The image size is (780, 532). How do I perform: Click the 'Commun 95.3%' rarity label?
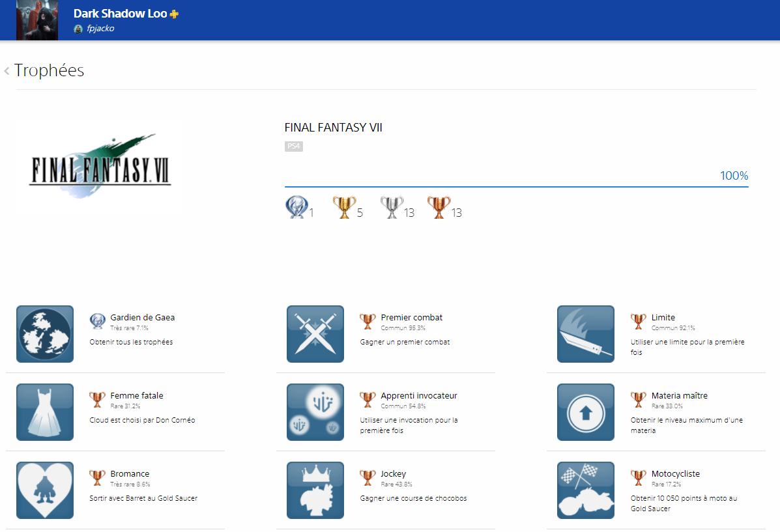pos(403,328)
